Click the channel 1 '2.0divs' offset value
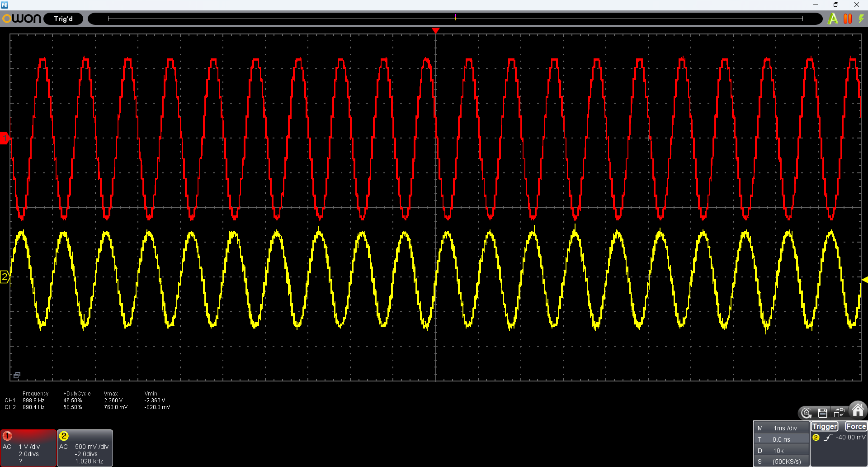Image resolution: width=868 pixels, height=467 pixels. point(28,454)
